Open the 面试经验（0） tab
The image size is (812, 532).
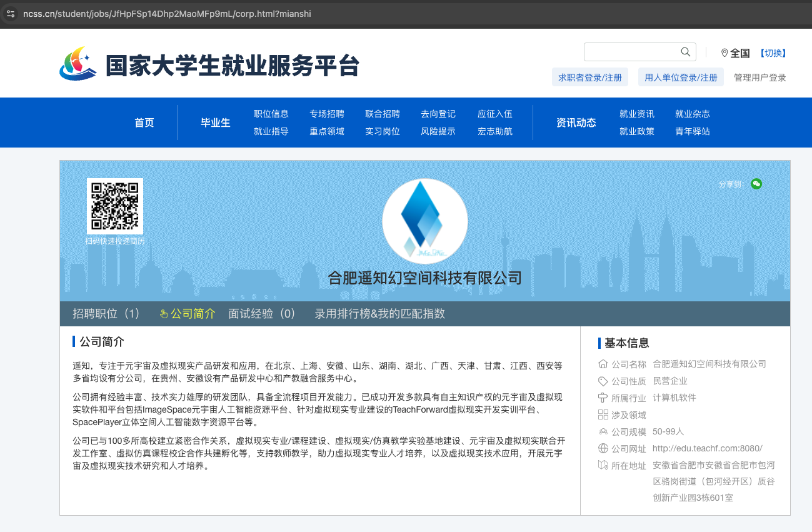[262, 314]
